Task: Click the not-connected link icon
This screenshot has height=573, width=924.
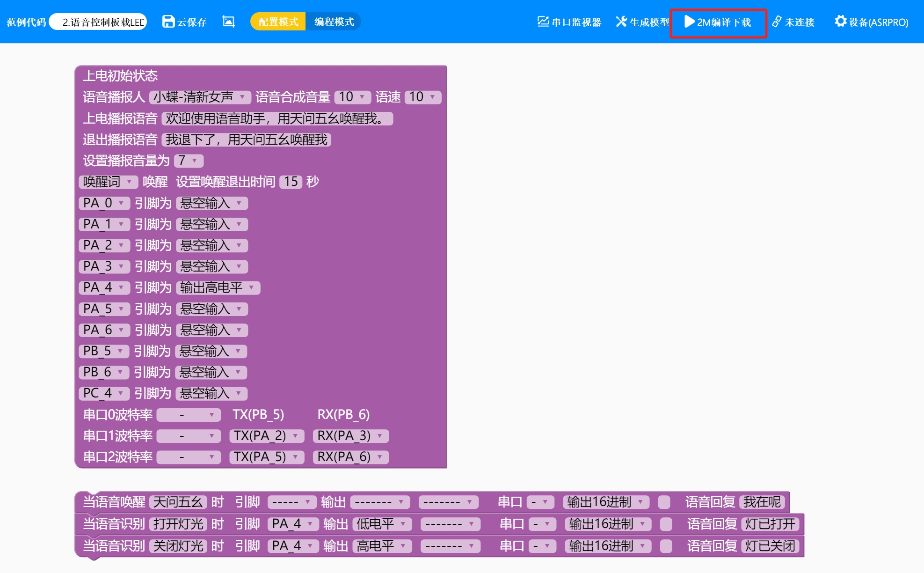Action: pyautogui.click(x=777, y=22)
